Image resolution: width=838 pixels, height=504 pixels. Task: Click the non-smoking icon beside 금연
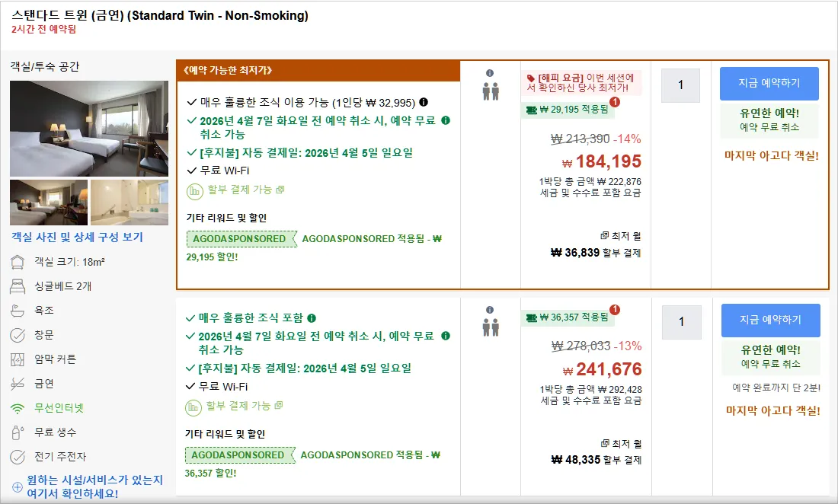pyautogui.click(x=18, y=384)
